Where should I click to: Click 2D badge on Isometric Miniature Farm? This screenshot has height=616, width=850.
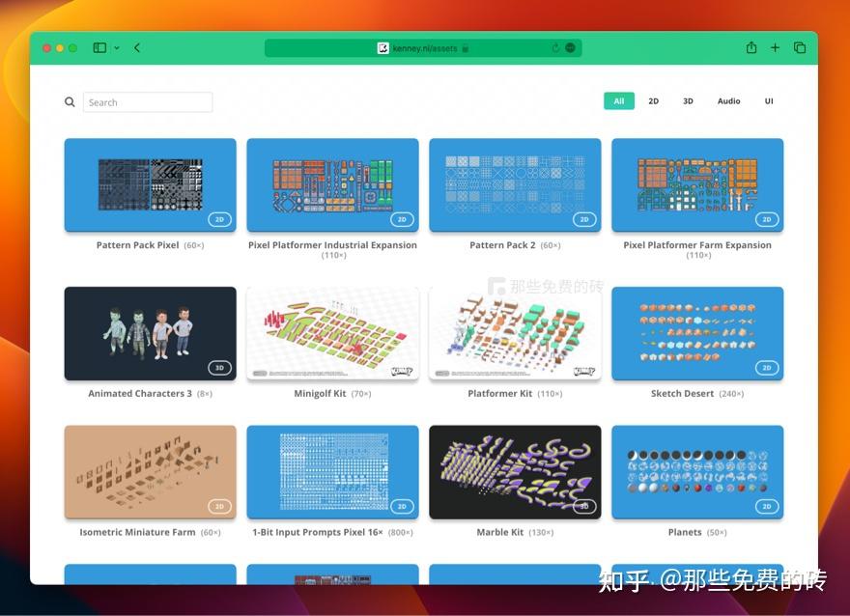(x=219, y=507)
